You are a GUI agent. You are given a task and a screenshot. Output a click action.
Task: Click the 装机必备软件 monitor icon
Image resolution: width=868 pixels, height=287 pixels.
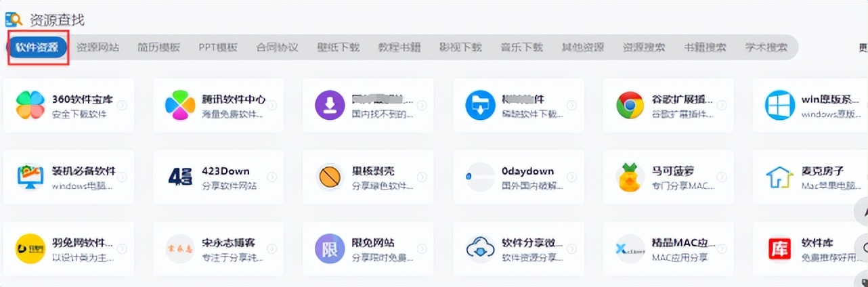click(30, 177)
